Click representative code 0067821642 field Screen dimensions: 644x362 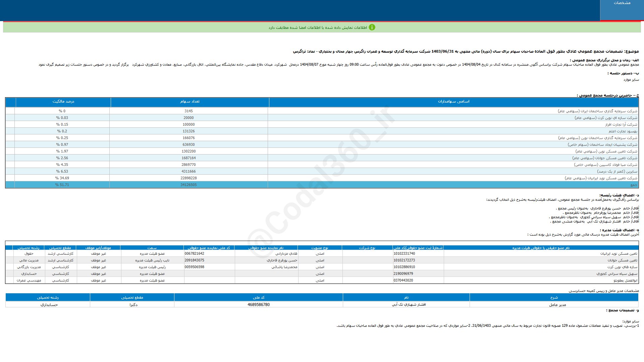194,254
